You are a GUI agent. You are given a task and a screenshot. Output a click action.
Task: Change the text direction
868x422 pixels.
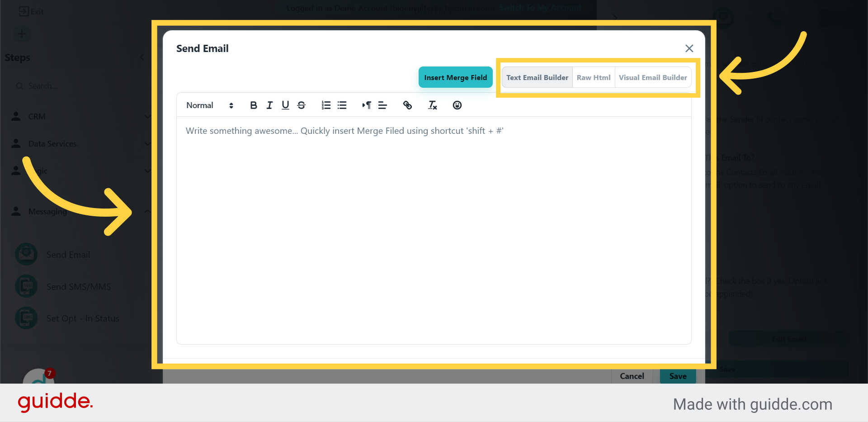point(367,105)
